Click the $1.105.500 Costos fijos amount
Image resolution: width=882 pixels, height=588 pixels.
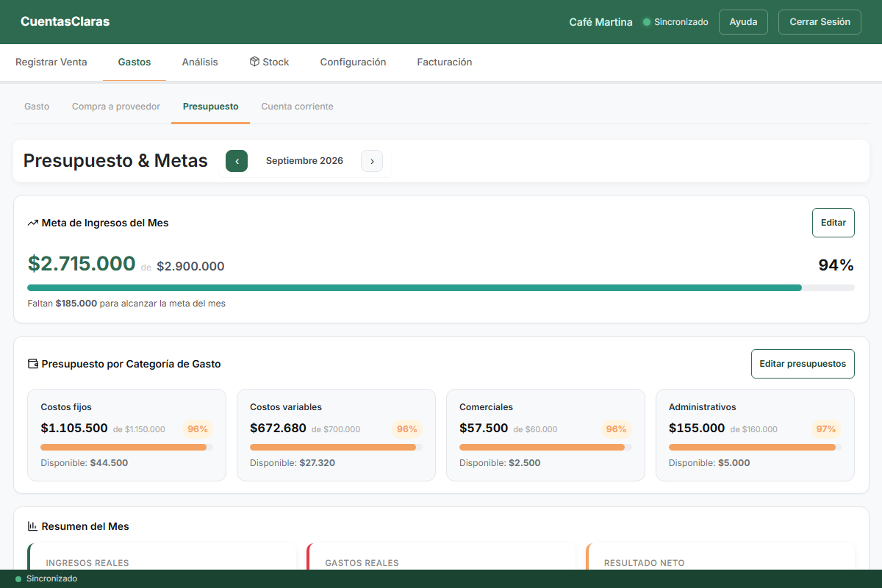tap(74, 429)
